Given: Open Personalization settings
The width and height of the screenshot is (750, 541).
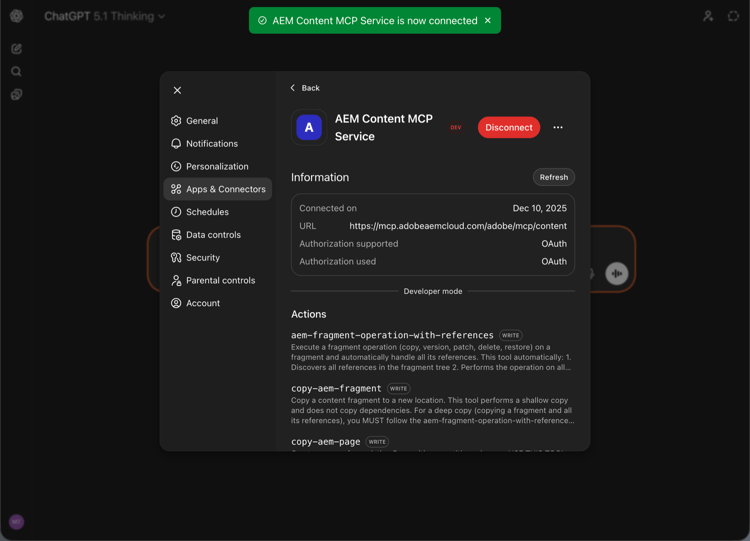Looking at the screenshot, I should [x=218, y=166].
